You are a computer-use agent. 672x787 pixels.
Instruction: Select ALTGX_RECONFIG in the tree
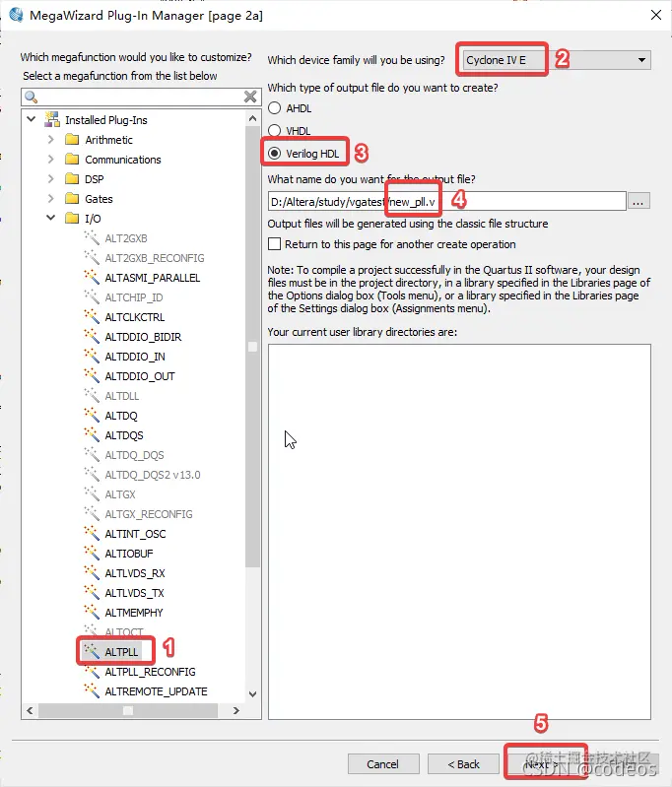148,514
